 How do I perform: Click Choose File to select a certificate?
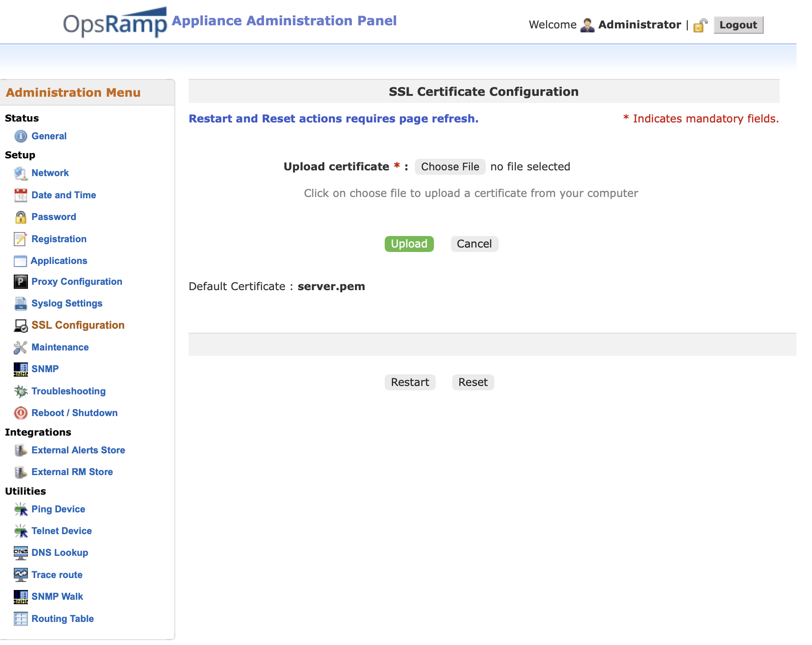point(449,167)
